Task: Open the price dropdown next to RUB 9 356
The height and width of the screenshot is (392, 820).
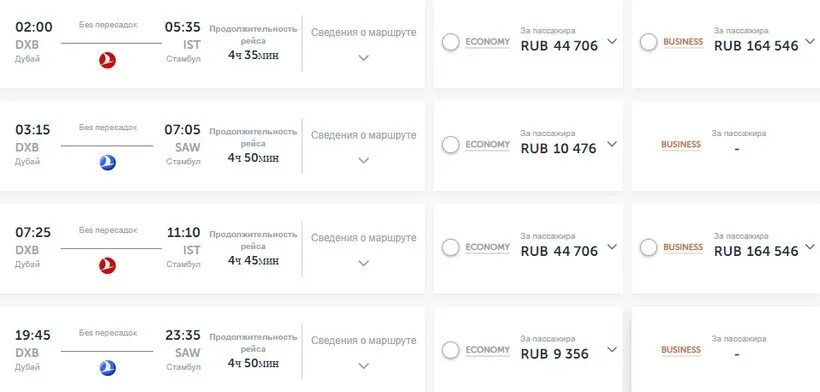Action: click(612, 349)
